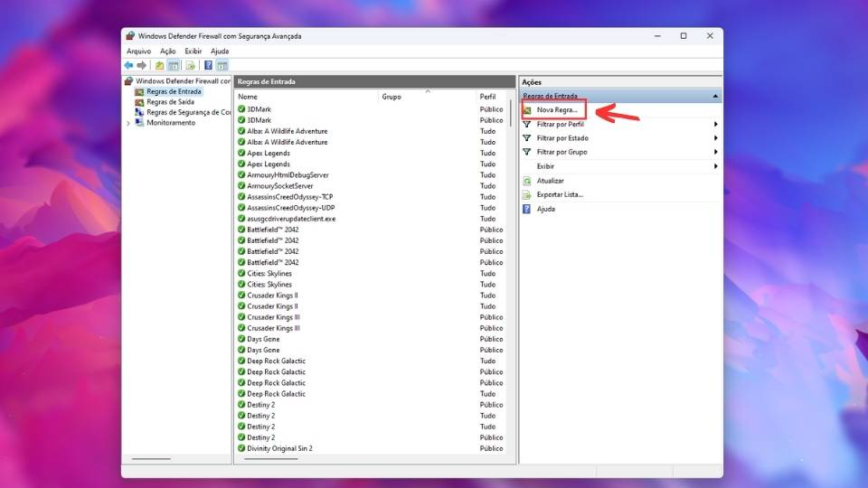Open the Exibir menu in the menu bar
This screenshot has width=868, height=488.
click(x=193, y=51)
